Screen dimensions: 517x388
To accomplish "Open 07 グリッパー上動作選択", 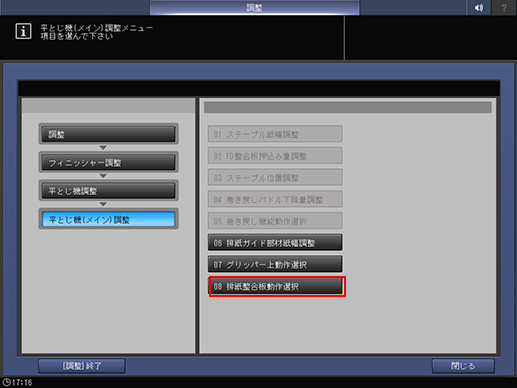I will click(x=275, y=264).
